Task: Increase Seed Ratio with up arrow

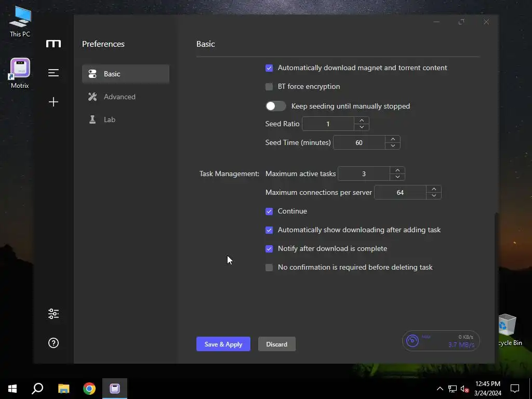Action: click(x=362, y=121)
